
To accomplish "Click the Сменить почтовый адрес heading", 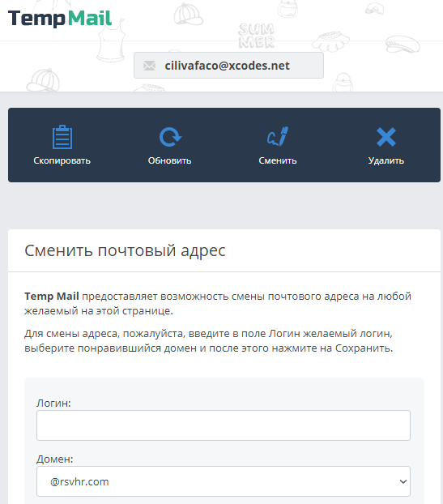I will click(x=125, y=250).
